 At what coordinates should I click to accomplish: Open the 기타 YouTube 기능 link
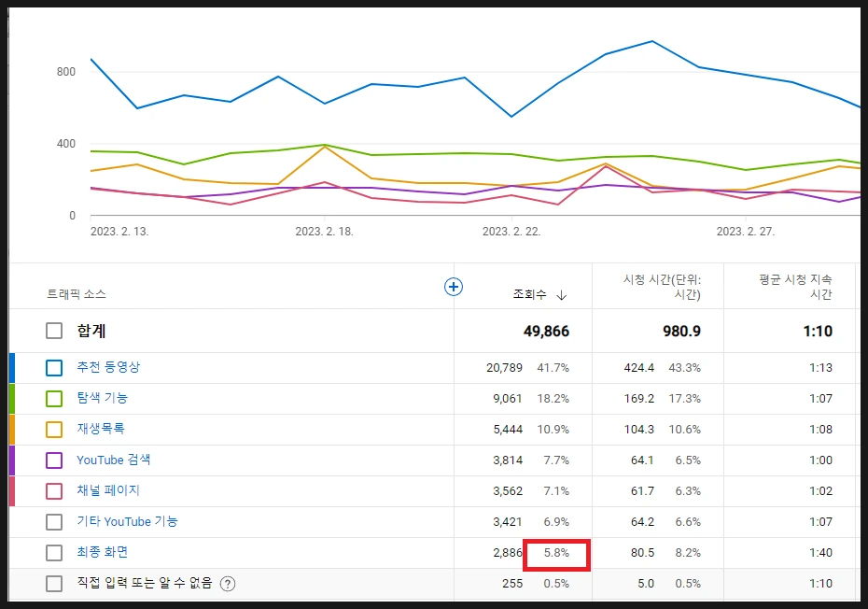(x=127, y=521)
